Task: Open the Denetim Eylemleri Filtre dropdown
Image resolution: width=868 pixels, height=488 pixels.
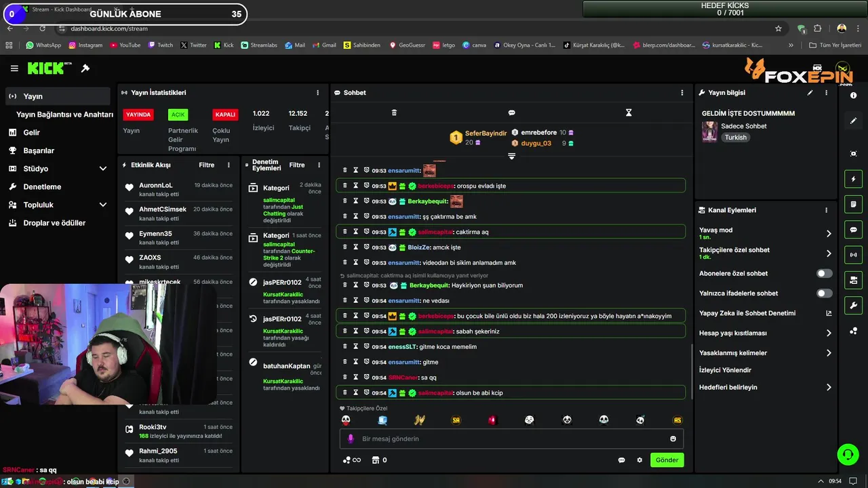Action: point(297,165)
